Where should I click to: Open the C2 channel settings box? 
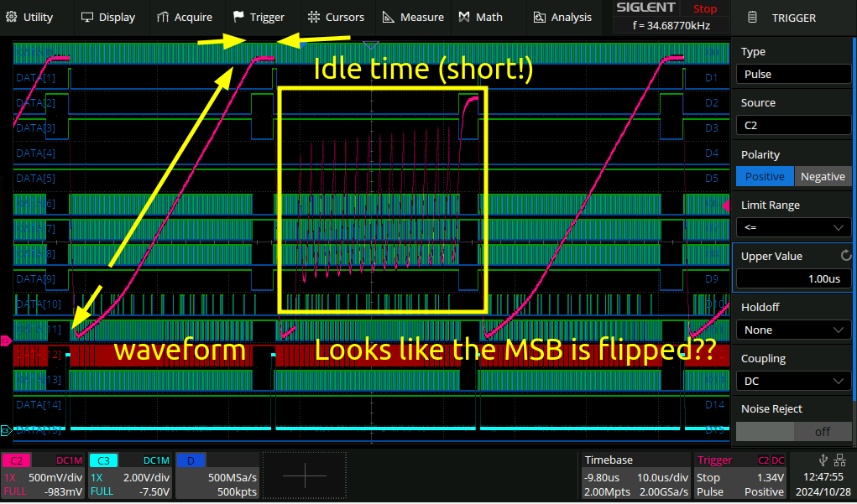click(x=43, y=475)
